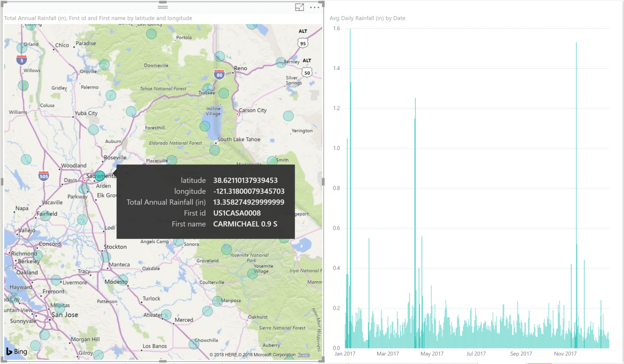
Task: Click the Interstate 505 shield by Davis
Action: [44, 176]
